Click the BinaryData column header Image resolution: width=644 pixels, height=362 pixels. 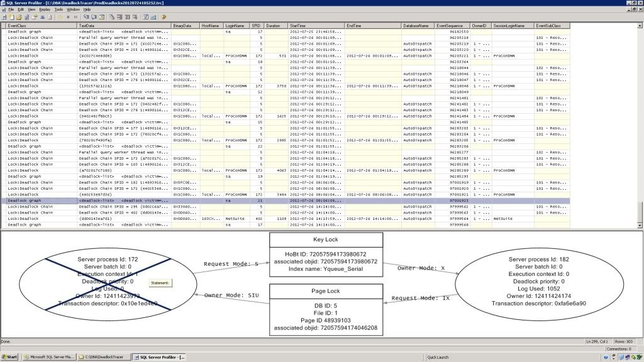coord(186,25)
